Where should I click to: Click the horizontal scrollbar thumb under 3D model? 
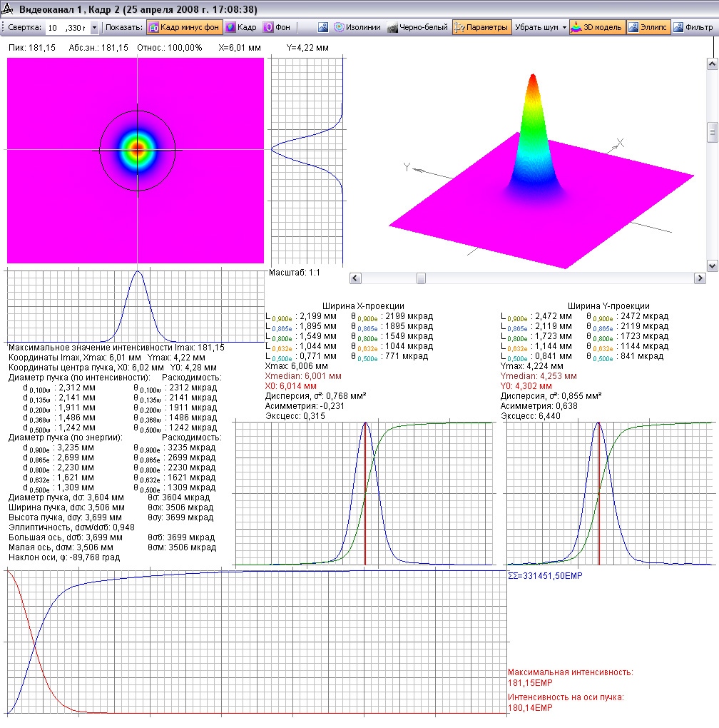coord(421,278)
